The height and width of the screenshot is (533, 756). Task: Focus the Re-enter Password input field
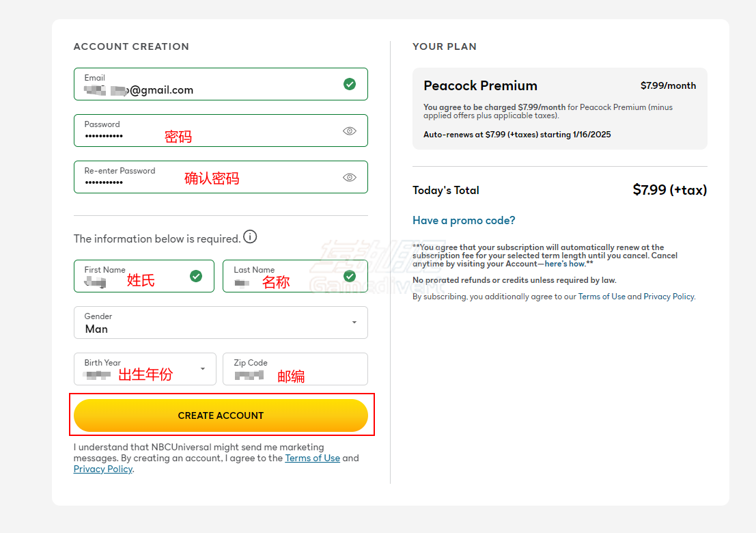[x=221, y=177]
